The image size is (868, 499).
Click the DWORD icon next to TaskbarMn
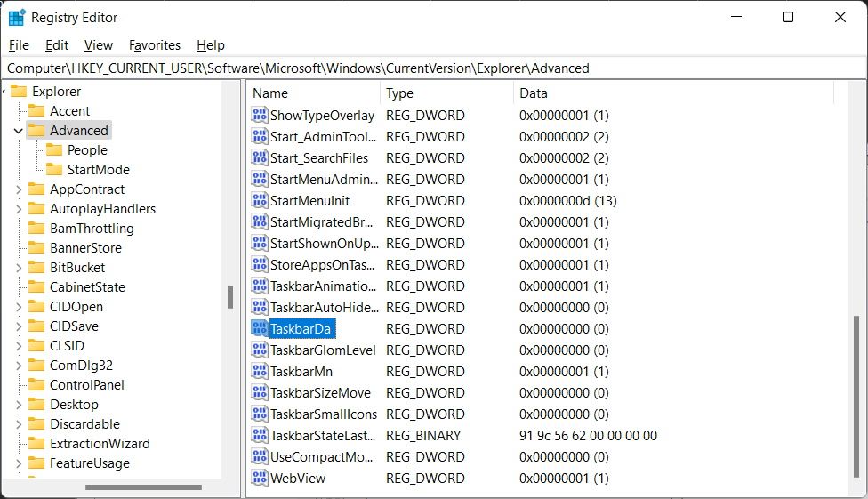click(x=260, y=372)
